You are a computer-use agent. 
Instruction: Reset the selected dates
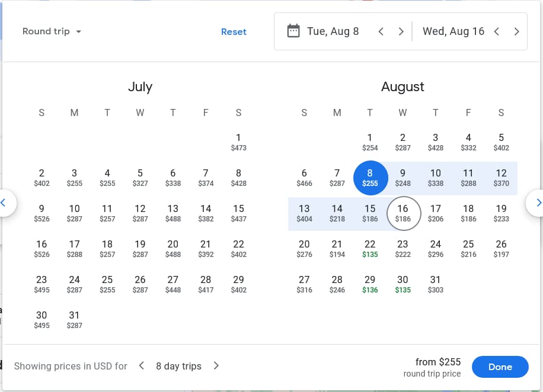coord(234,32)
